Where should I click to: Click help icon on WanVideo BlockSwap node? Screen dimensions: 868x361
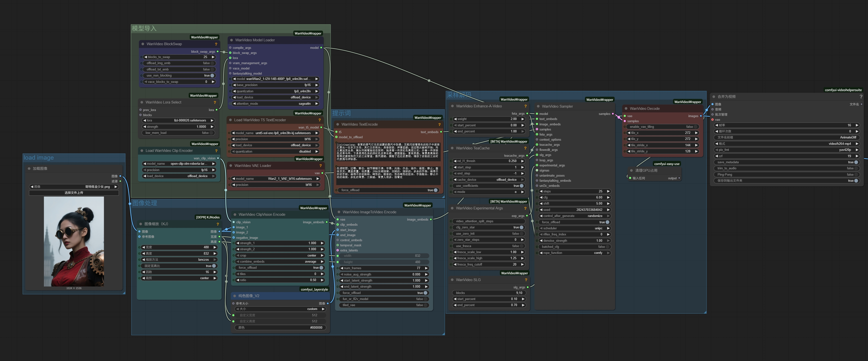pyautogui.click(x=216, y=44)
